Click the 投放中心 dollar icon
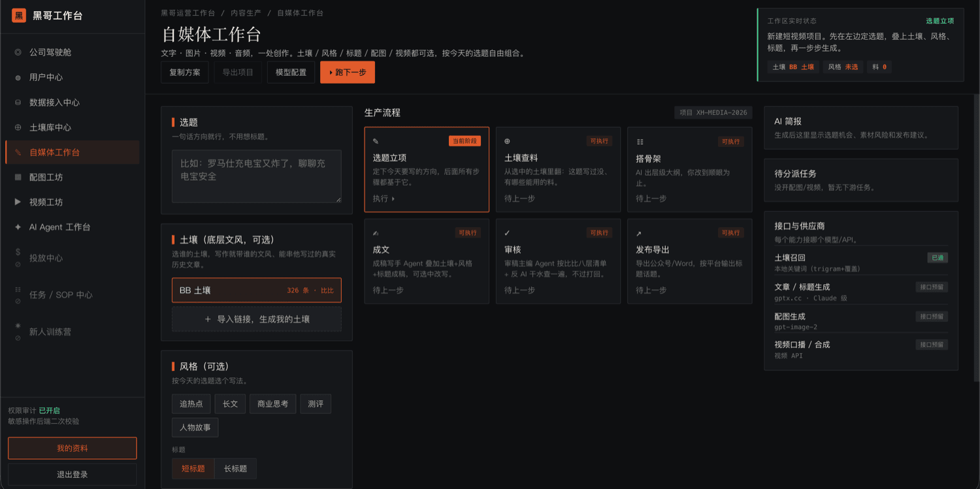The height and width of the screenshot is (489, 980). [x=18, y=252]
